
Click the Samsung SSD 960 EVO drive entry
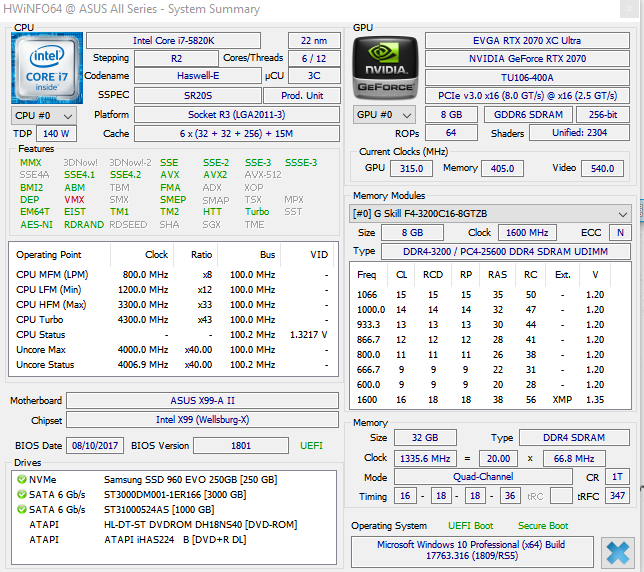190,480
